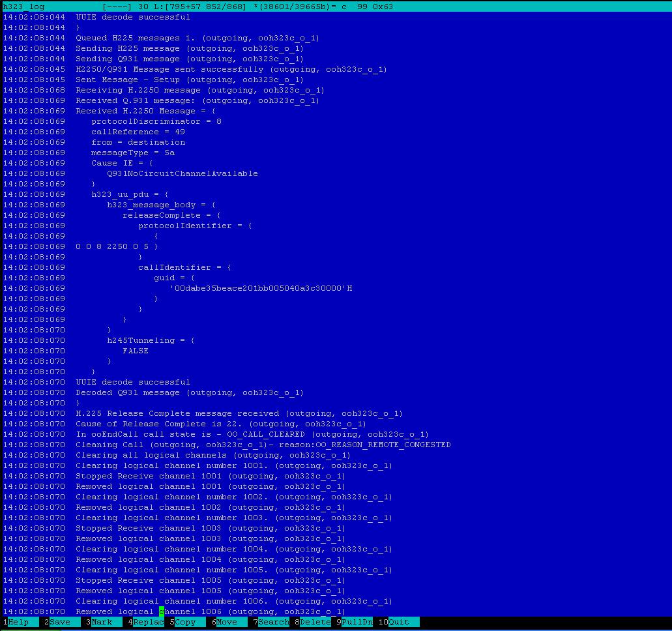
Task: Place cursor on Q931NoCircuitChannelAvailable text
Action: click(x=183, y=173)
